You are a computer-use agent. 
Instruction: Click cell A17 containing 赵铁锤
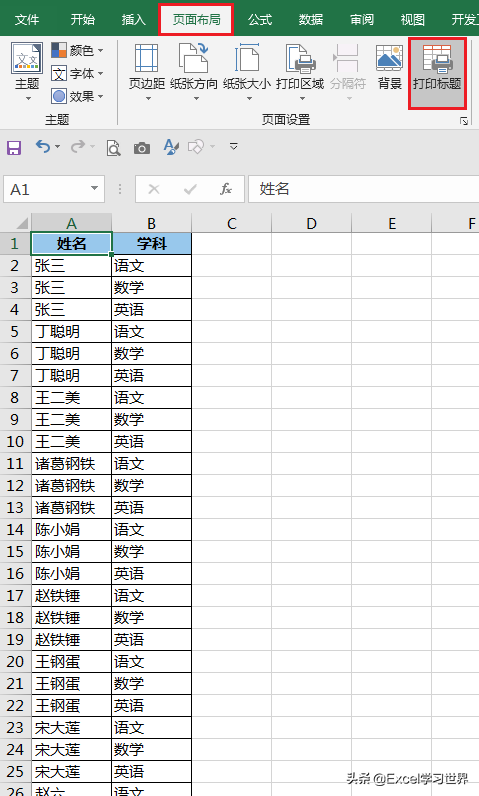72,595
